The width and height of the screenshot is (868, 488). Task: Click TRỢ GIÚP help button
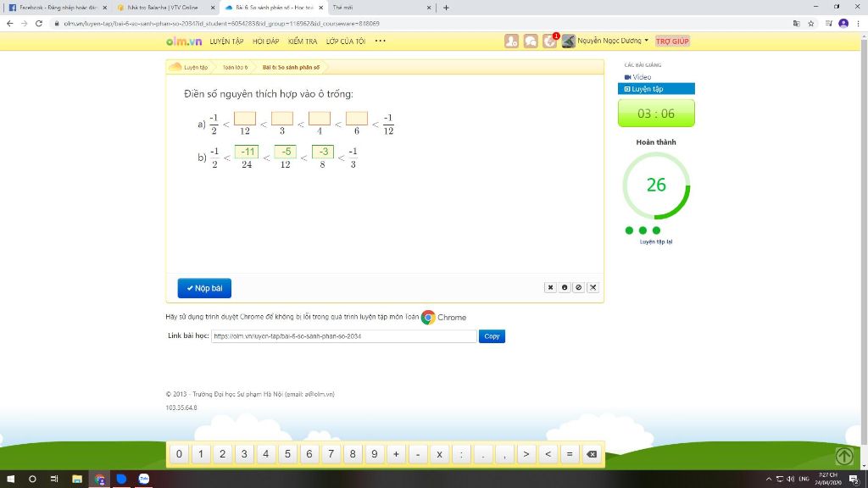point(672,42)
